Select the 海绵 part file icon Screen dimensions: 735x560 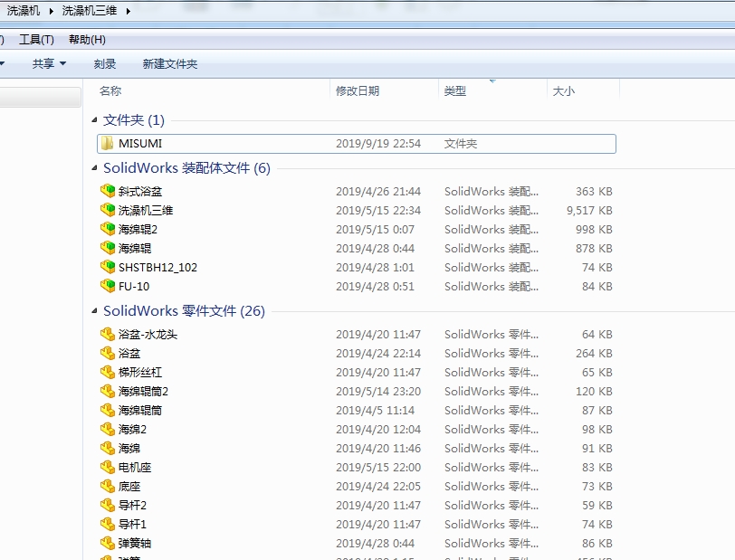(x=108, y=448)
